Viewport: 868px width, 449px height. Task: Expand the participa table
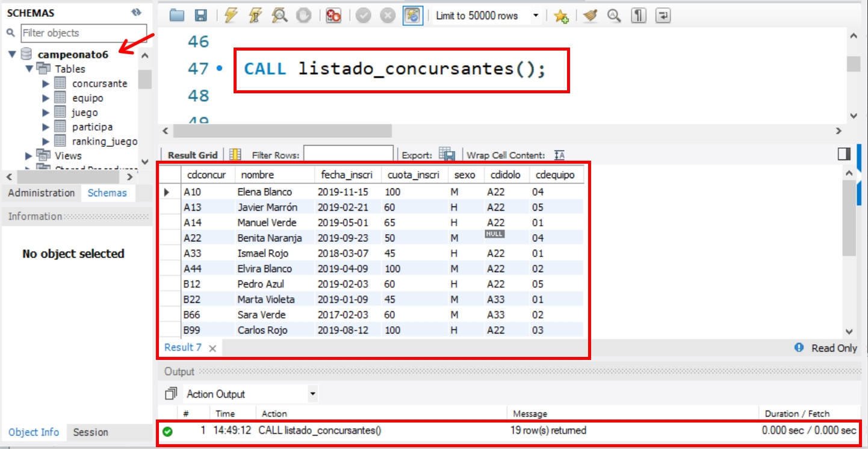[x=46, y=127]
